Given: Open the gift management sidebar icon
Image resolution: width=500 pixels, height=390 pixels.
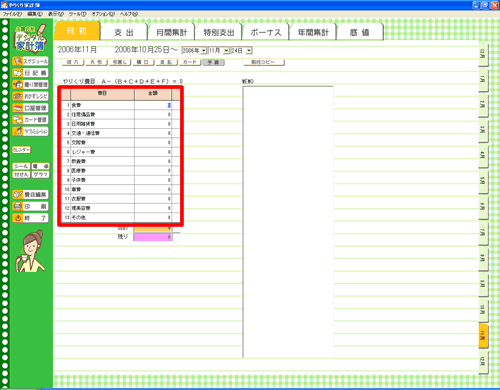Looking at the screenshot, I should click(x=30, y=84).
